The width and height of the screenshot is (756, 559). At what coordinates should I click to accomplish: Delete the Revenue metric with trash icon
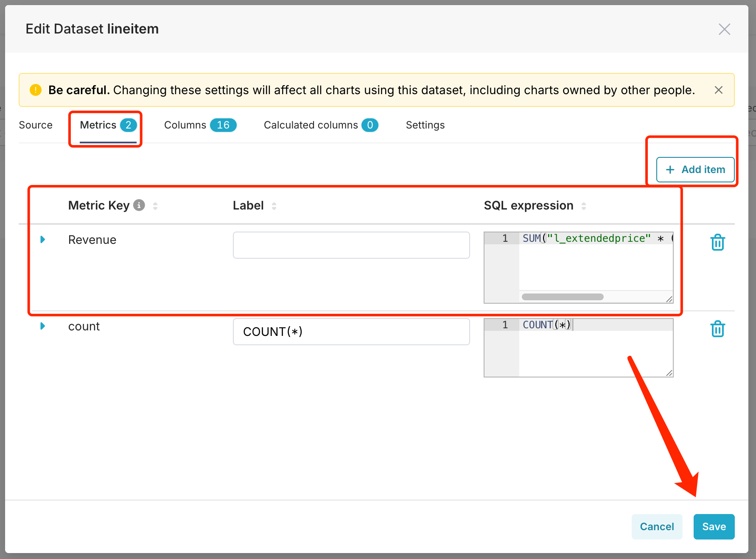pos(717,243)
